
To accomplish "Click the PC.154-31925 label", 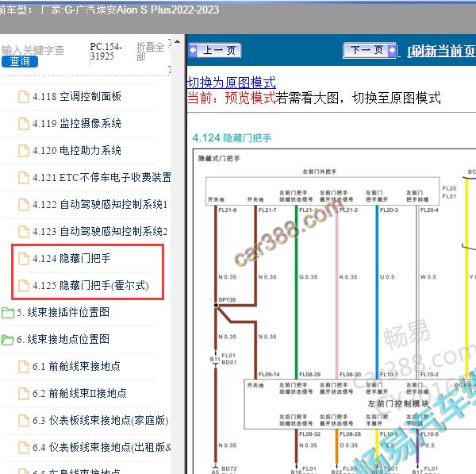I will (x=106, y=52).
